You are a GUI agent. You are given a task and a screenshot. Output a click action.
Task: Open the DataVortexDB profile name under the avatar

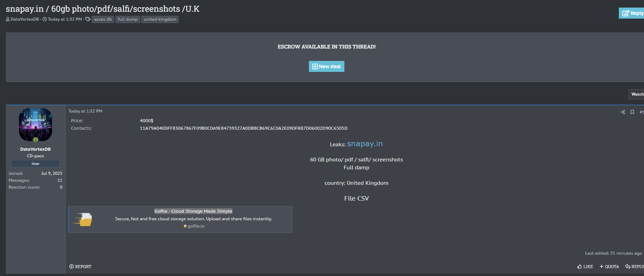click(36, 149)
